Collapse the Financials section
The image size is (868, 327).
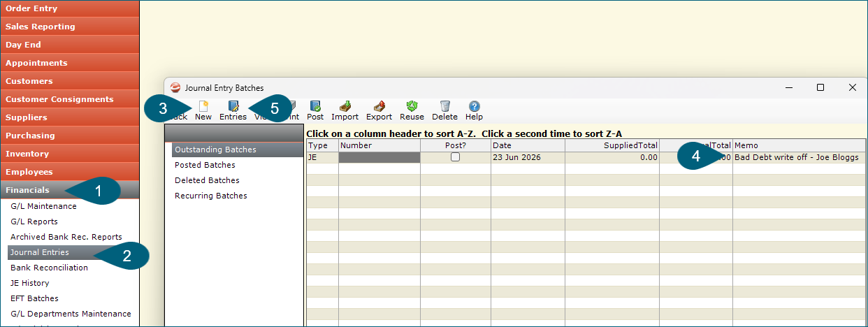(x=70, y=190)
